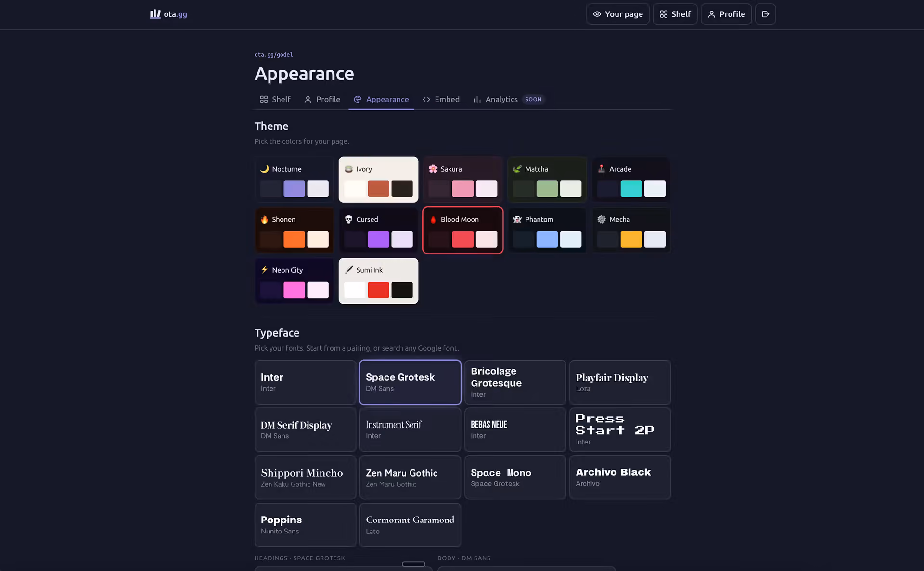Image resolution: width=924 pixels, height=571 pixels.
Task: Switch to the Shelf tab
Action: click(275, 99)
